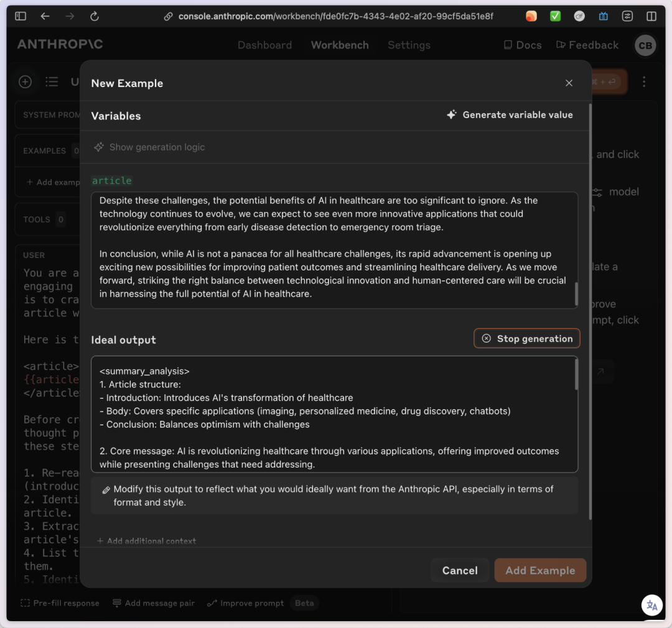
Task: Switch to the Settings tab
Action: pos(409,45)
